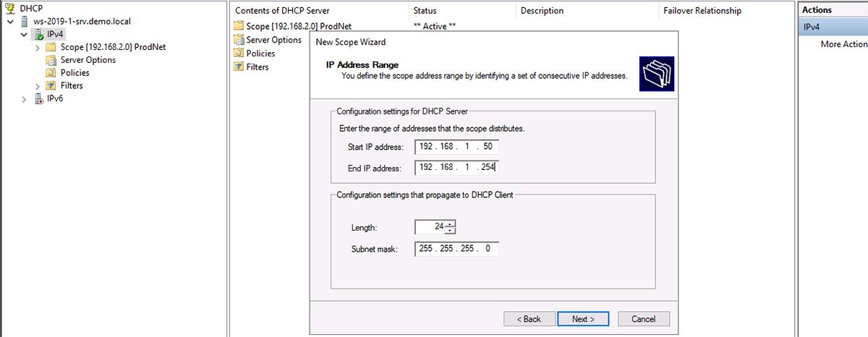Click the Start IP address field

coord(457,148)
